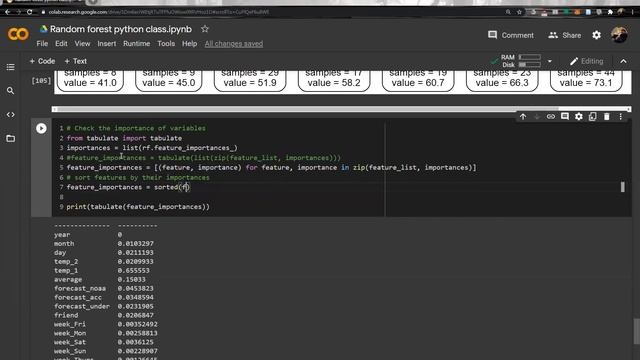Click the 'value = 51.9' tree node
Viewport: 640px width, 360px height.
(250, 83)
